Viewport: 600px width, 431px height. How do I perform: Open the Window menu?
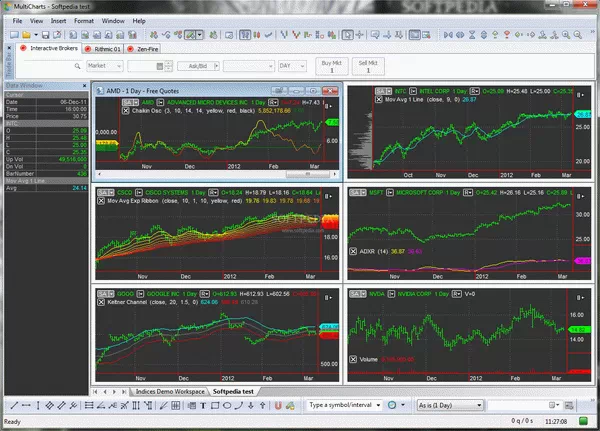[x=113, y=21]
